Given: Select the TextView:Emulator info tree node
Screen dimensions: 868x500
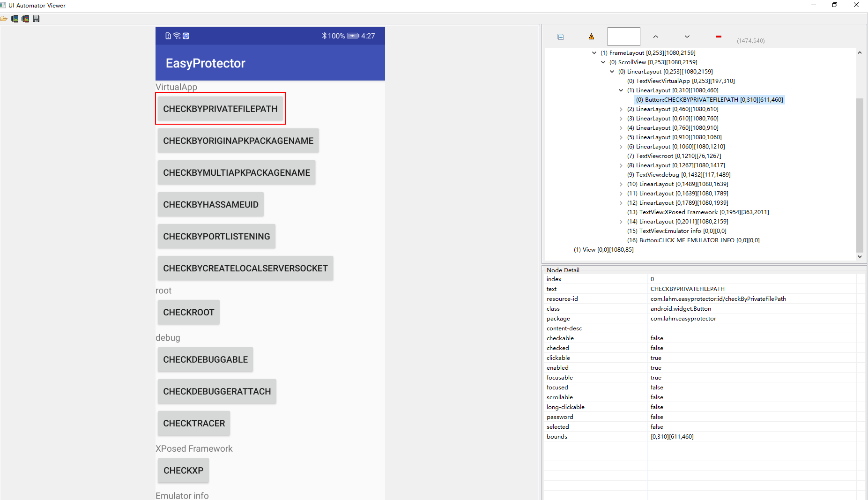Looking at the screenshot, I should (x=677, y=231).
